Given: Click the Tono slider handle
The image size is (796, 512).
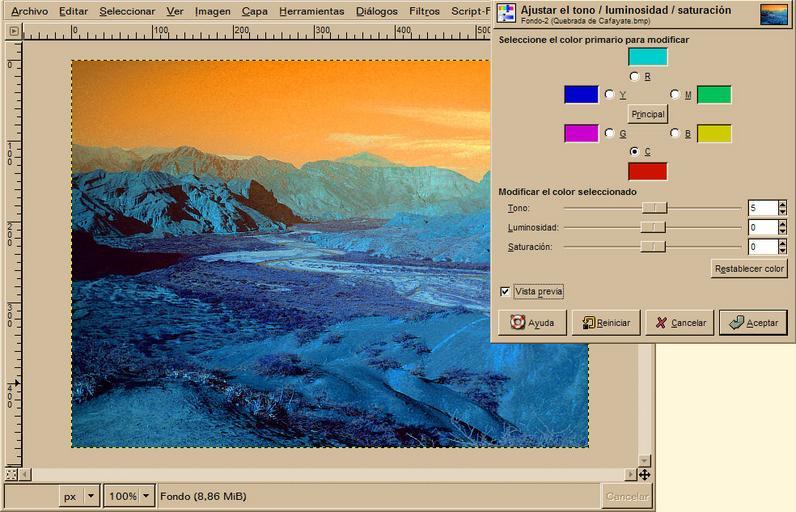Looking at the screenshot, I should (x=654, y=208).
